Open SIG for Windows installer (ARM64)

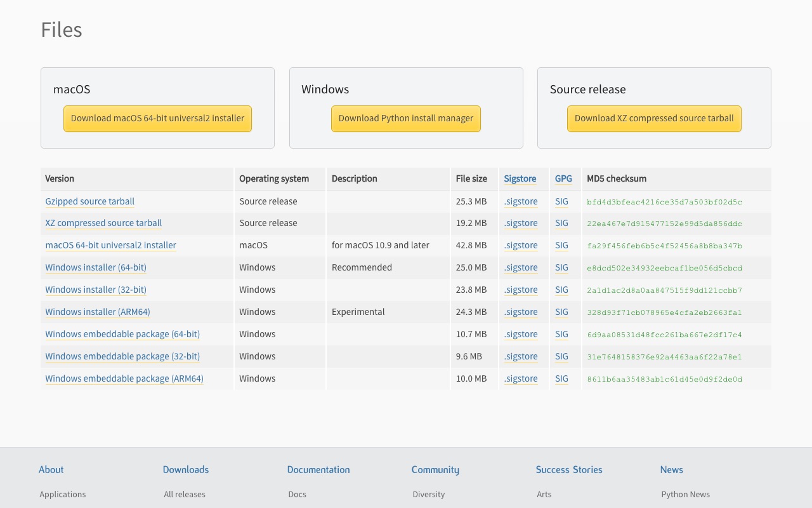[561, 312]
